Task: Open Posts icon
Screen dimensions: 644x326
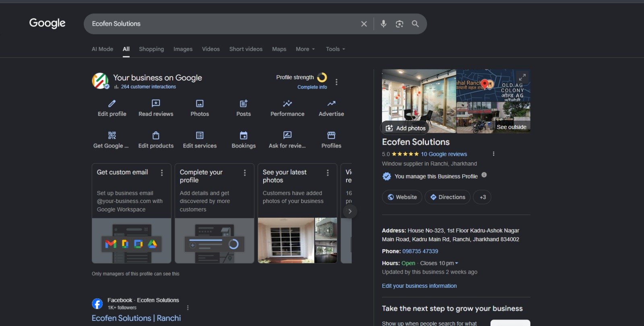Action: click(x=244, y=104)
